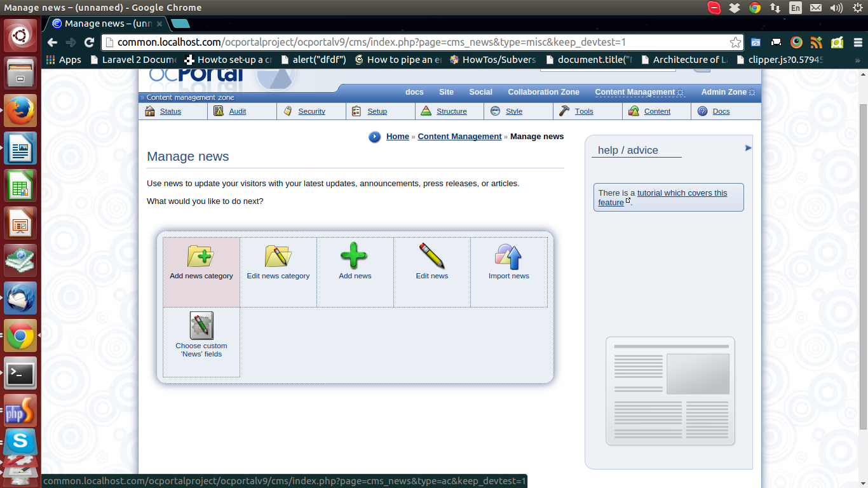Click the Import news arrow icon

pos(508,256)
